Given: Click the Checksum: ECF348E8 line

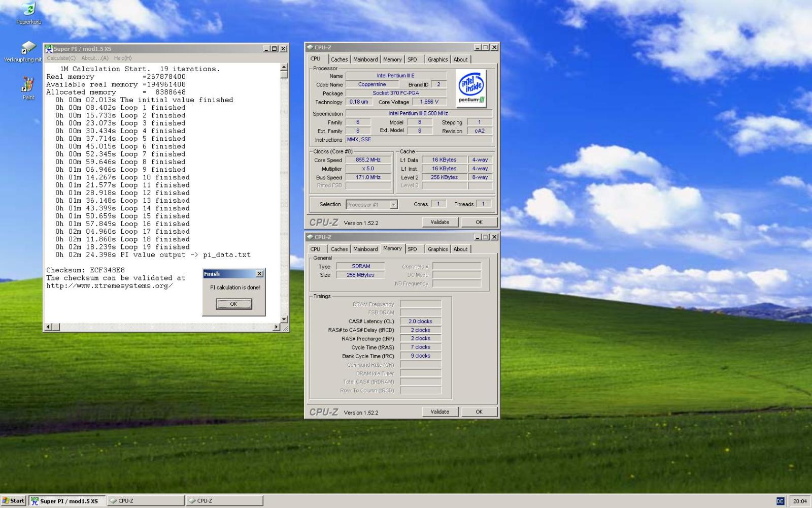Looking at the screenshot, I should point(86,270).
